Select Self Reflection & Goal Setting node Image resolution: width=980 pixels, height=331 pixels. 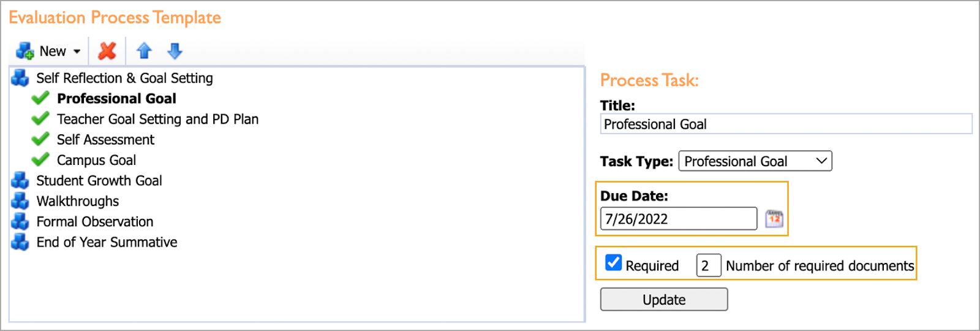tap(124, 78)
